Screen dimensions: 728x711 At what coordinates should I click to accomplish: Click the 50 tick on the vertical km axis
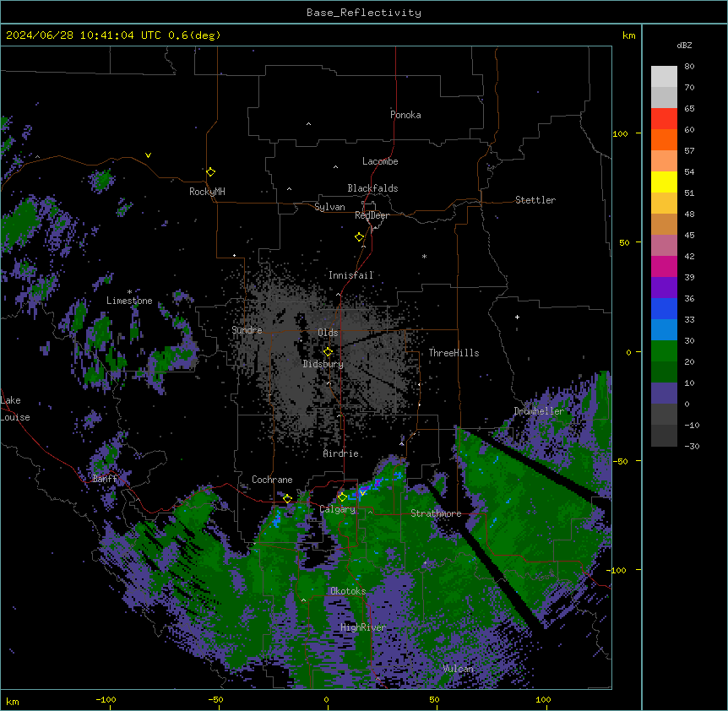[x=624, y=242]
